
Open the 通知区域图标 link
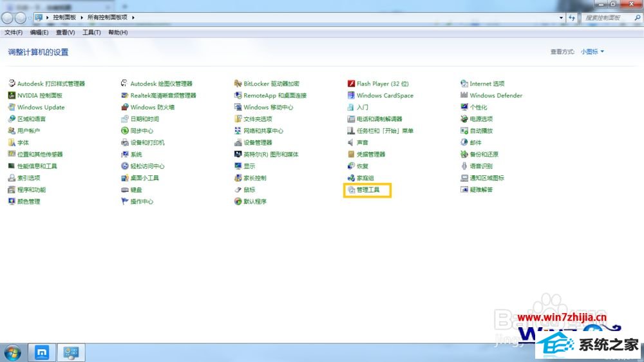point(487,178)
